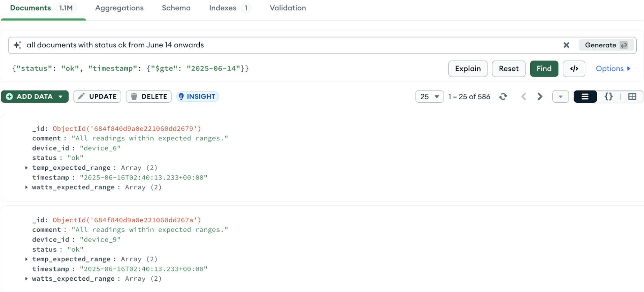Go to previous page of results
This screenshot has width=644, height=292.
(524, 97)
